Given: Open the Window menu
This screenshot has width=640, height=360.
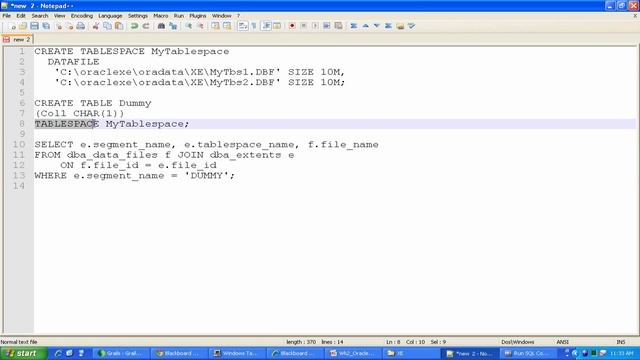Looking at the screenshot, I should pos(221,16).
